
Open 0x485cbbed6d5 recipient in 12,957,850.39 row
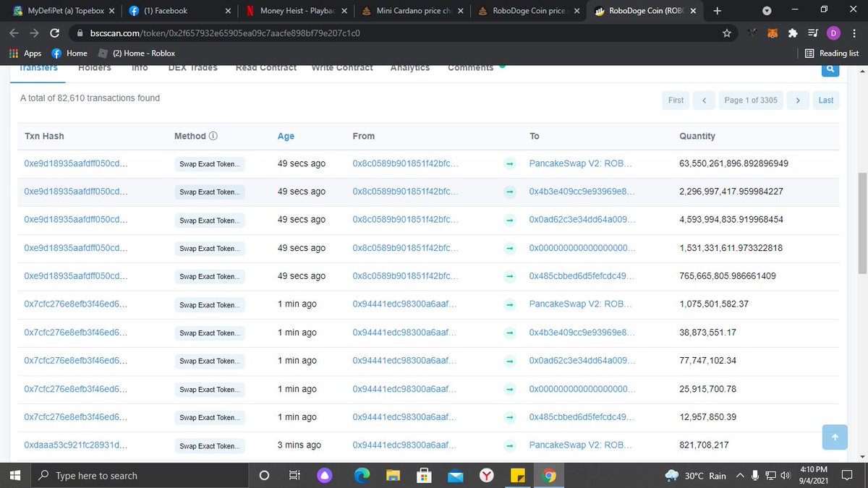582,417
